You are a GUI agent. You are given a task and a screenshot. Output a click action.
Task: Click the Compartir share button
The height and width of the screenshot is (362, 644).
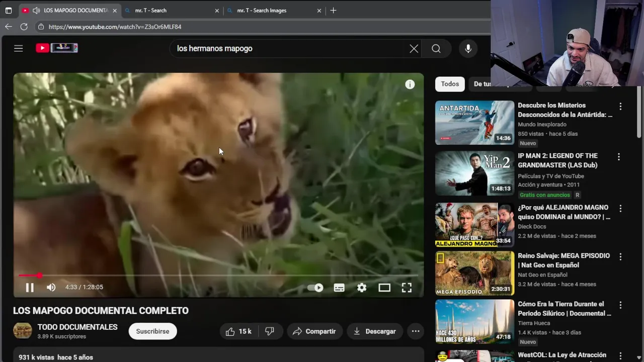click(314, 331)
